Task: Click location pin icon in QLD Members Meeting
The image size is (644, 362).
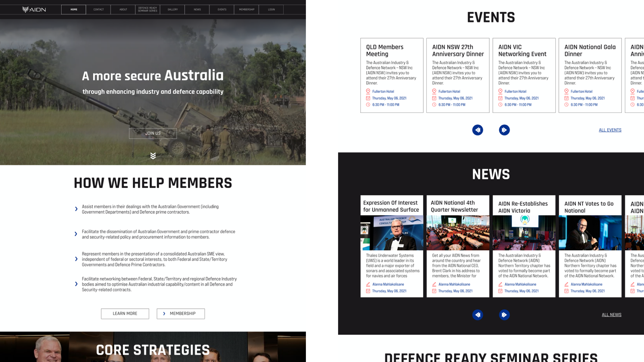Action: 368,91
